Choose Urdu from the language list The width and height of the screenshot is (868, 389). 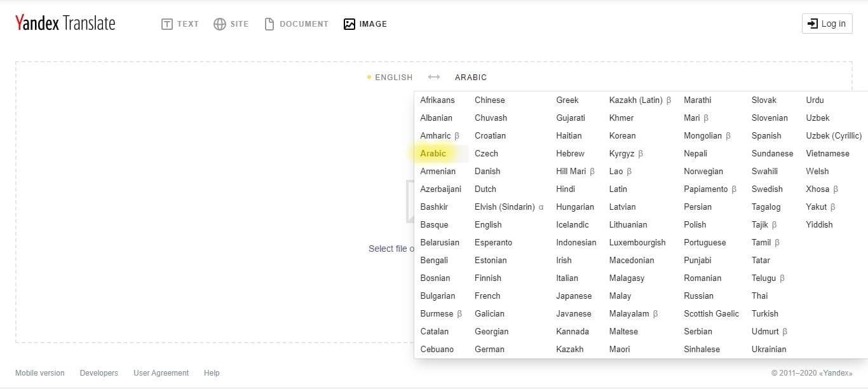coord(815,100)
